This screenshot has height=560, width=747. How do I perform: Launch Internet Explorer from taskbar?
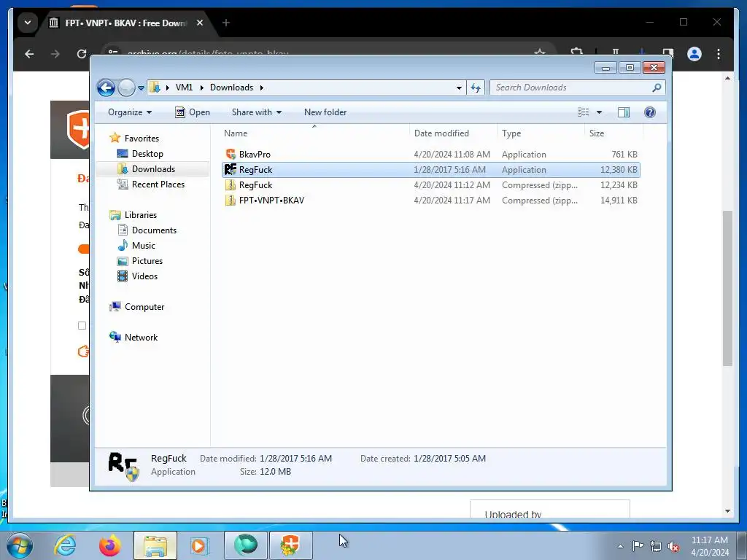(65, 545)
